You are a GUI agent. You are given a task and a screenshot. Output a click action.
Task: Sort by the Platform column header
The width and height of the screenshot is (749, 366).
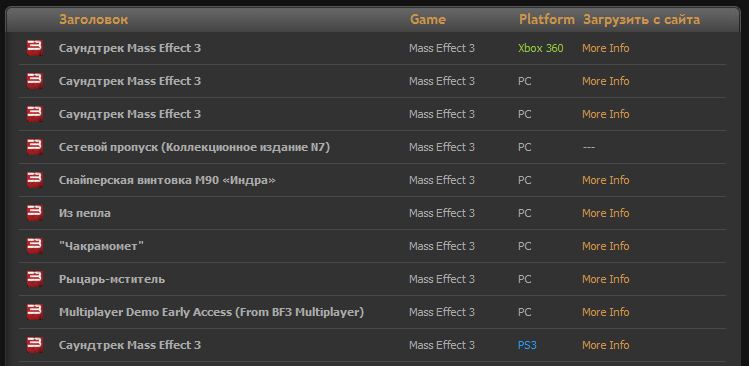547,20
